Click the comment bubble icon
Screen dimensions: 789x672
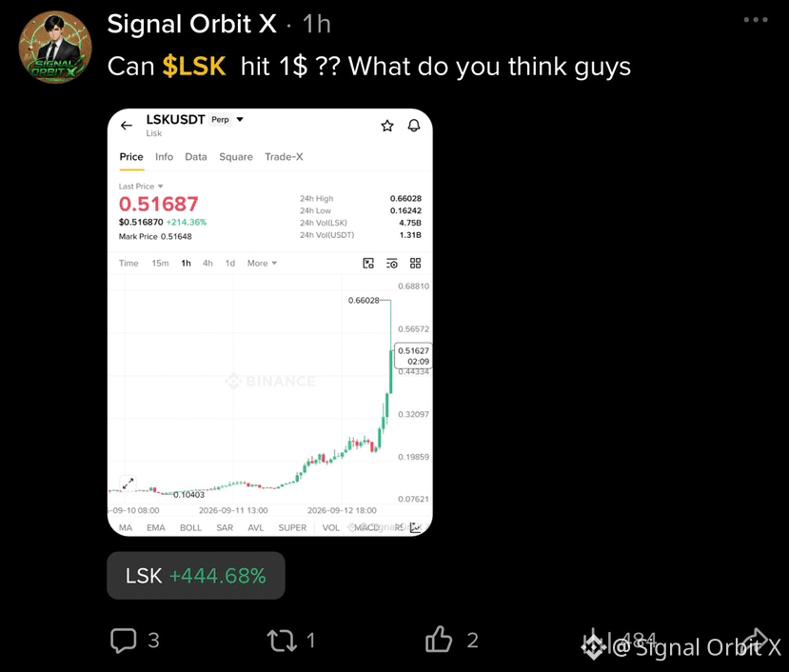[x=124, y=641]
